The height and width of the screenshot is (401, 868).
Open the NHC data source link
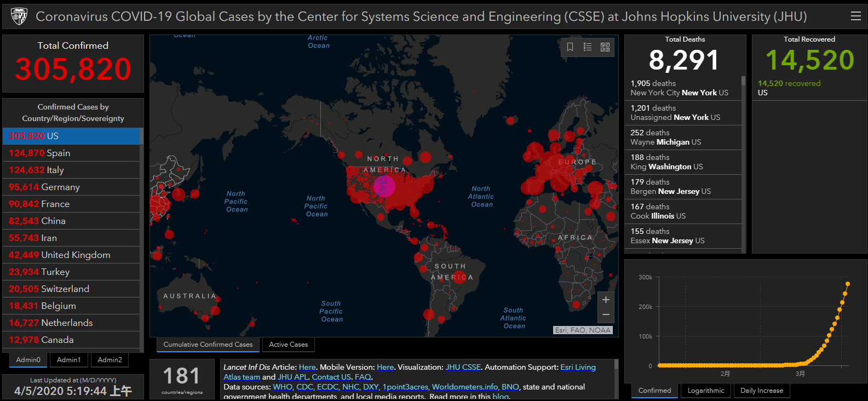pos(350,387)
